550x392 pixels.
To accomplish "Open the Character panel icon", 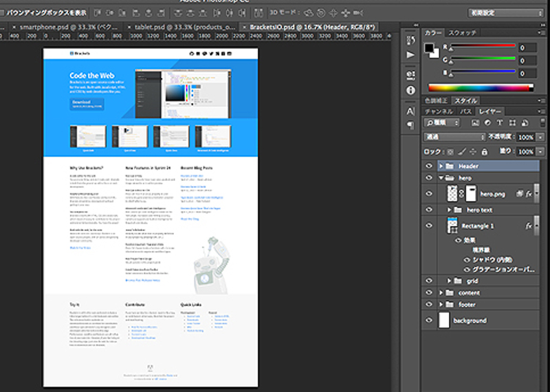I will click(410, 111).
